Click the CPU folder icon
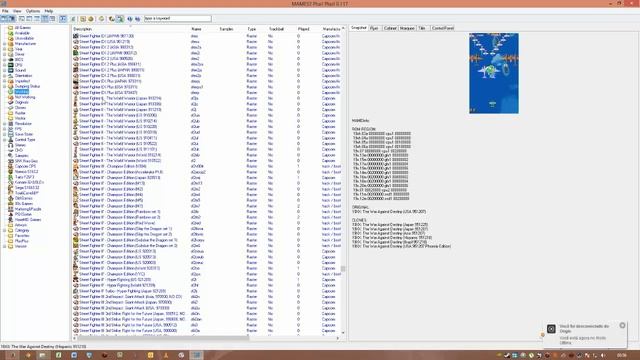This screenshot has width=640, height=360. (x=11, y=65)
